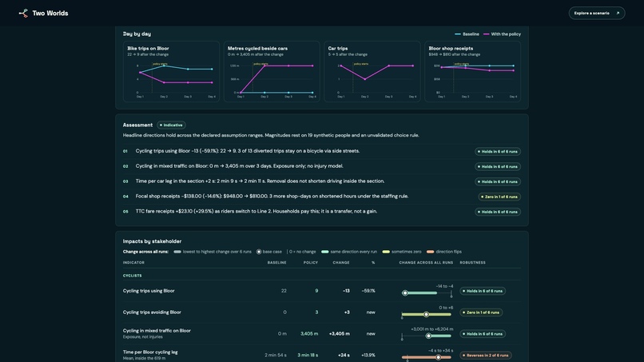Screen dimensions: 644x362
Task: Select the Cycling in mixed traffic on Bloor row
Action: coord(321,334)
